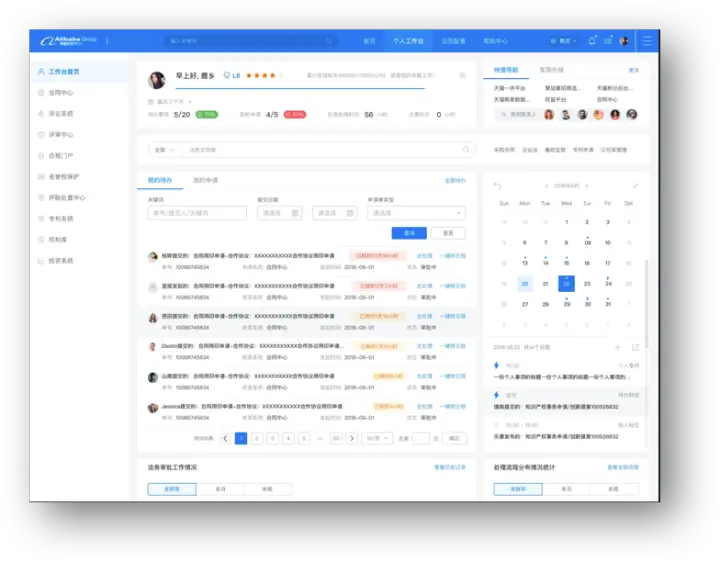Click the calendar undo arrow icon

click(x=498, y=186)
